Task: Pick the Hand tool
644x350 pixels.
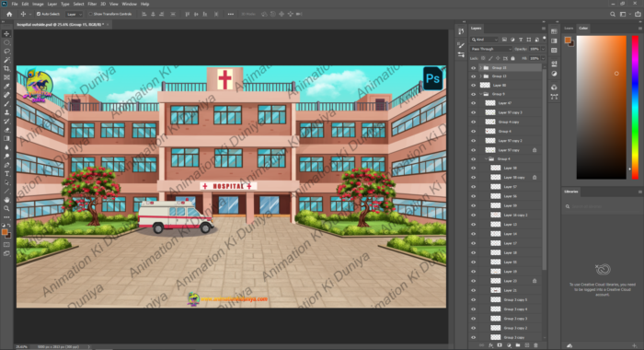Action: click(6, 200)
